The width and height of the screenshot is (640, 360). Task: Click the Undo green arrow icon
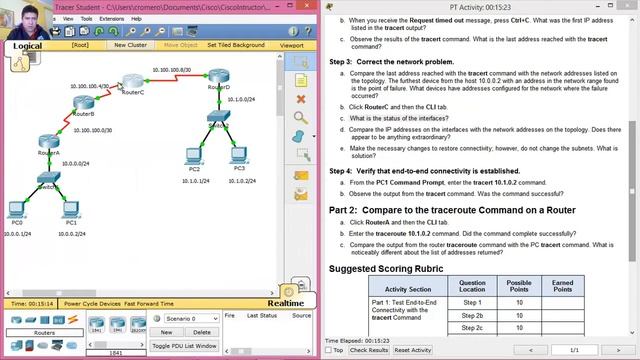(99, 31)
